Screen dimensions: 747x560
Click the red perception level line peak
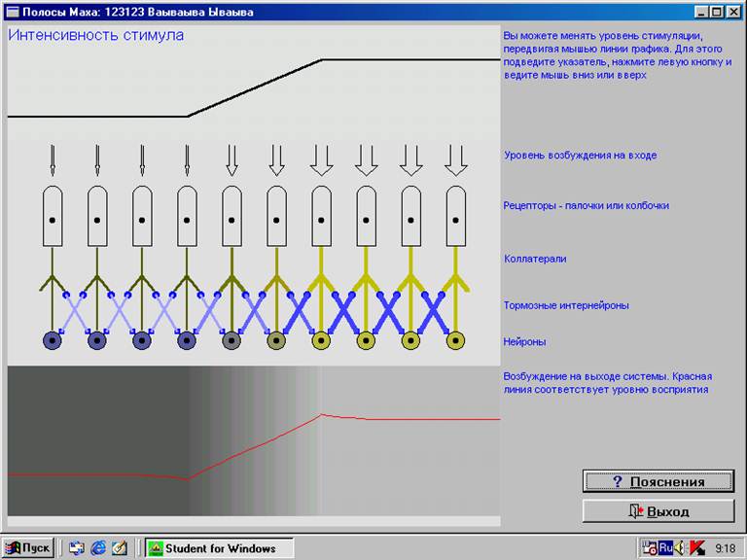322,415
